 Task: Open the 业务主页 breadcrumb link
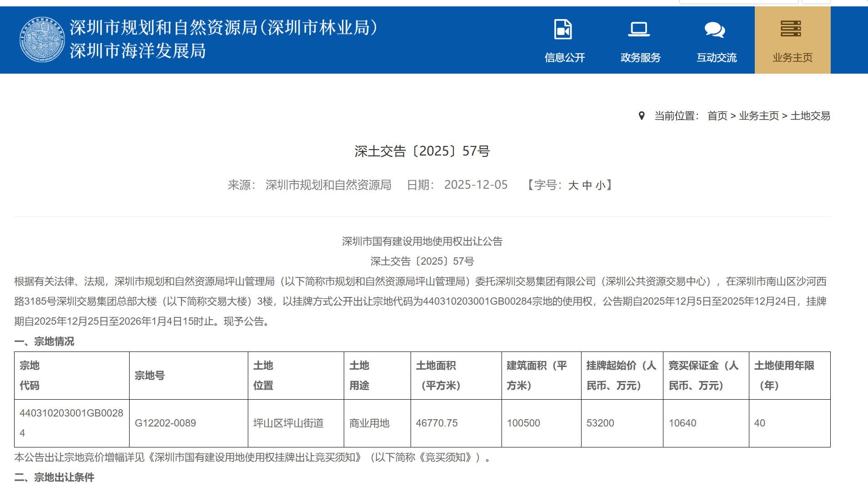[758, 115]
